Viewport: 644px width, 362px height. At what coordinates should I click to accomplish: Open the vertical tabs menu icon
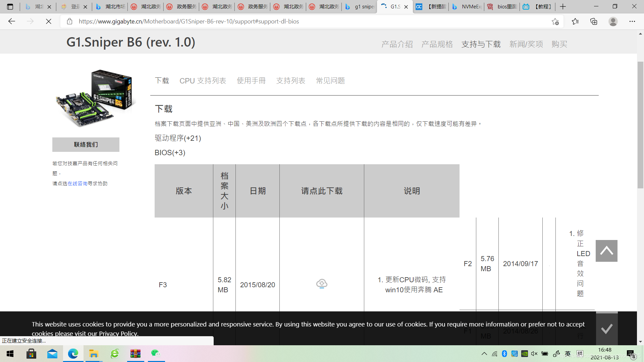click(10, 7)
